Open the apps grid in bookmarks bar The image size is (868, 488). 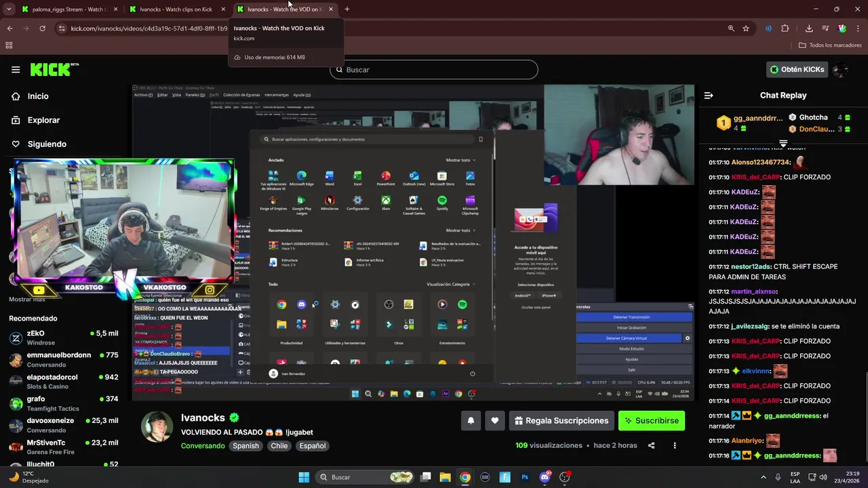click(9, 45)
